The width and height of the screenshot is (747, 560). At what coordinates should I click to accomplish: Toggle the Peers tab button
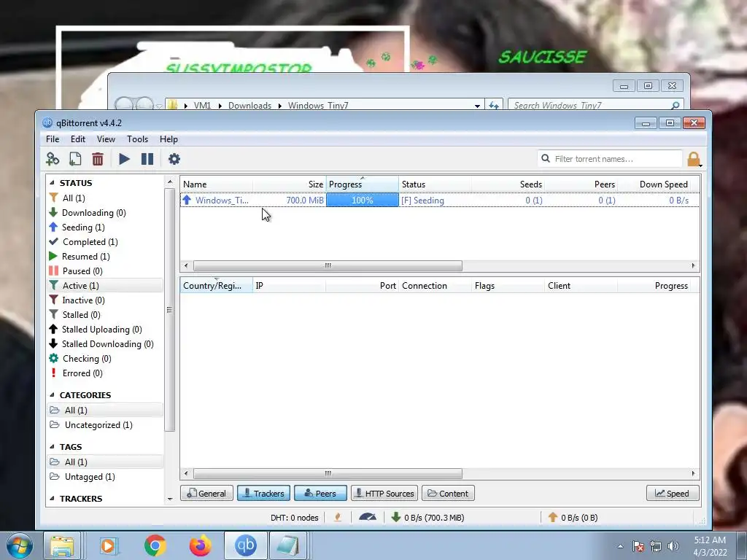tap(320, 494)
